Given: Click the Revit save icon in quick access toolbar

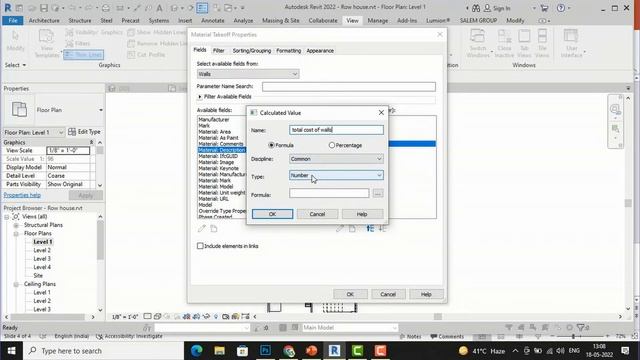Looking at the screenshot, I should point(44,8).
